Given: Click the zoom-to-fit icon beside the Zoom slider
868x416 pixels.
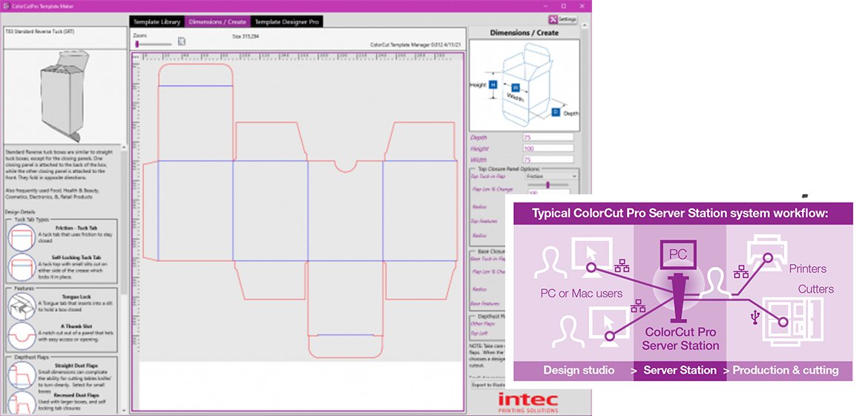Looking at the screenshot, I should pos(182,42).
